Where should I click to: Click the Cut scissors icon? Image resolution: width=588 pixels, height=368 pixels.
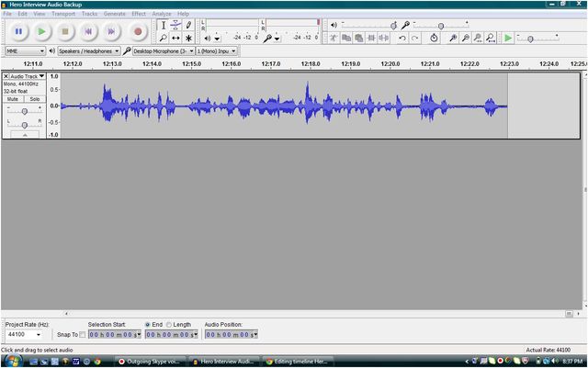pos(334,38)
